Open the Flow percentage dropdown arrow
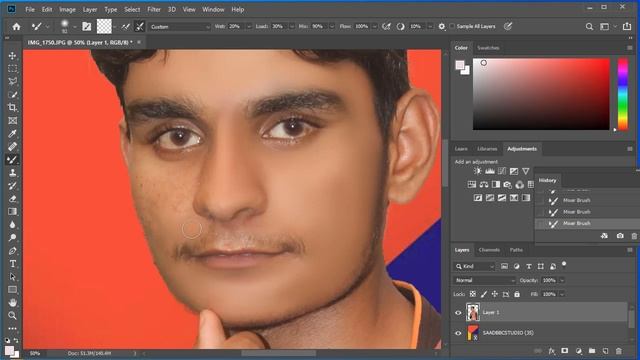This screenshot has height=360, width=640. (374, 27)
